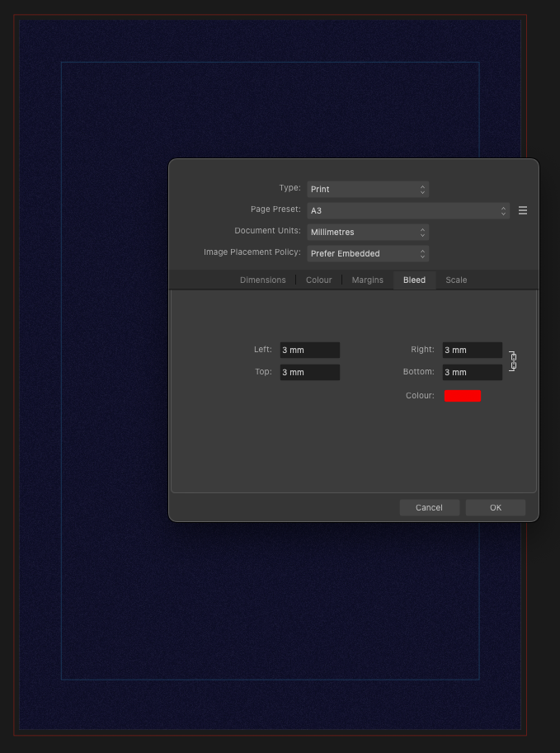
Task: Switch to the Colour tab
Action: (318, 280)
